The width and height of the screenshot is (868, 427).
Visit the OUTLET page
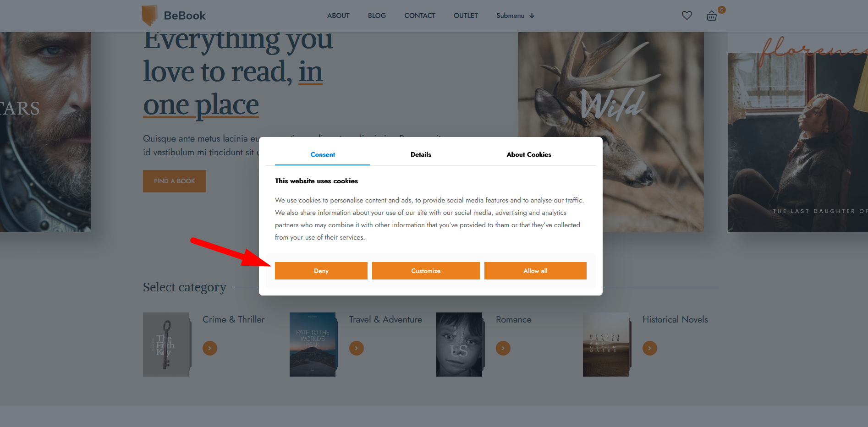[466, 16]
